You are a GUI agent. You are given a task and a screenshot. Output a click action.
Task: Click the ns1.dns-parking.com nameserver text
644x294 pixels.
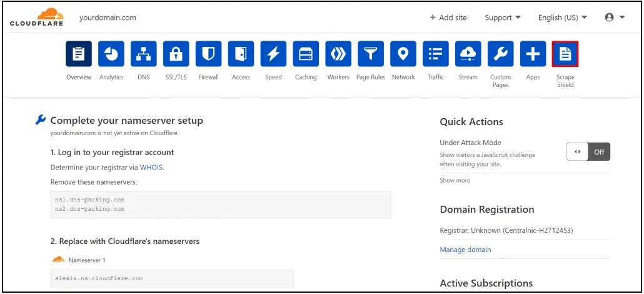point(89,200)
